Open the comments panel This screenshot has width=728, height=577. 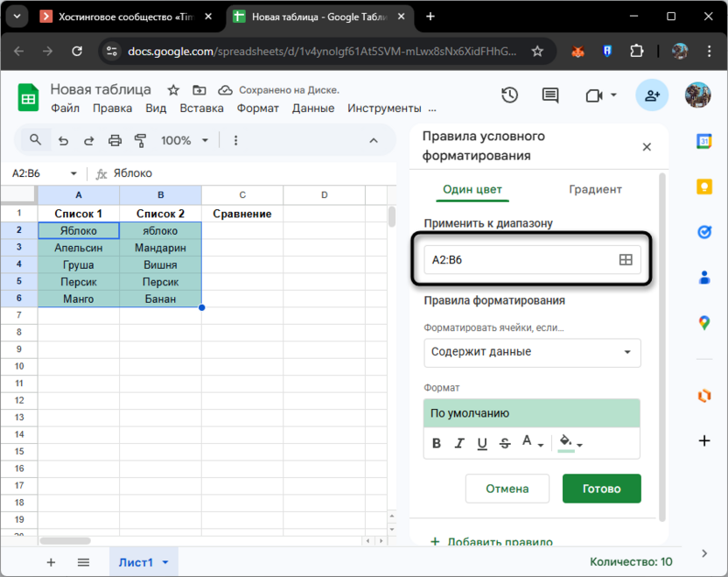point(549,96)
